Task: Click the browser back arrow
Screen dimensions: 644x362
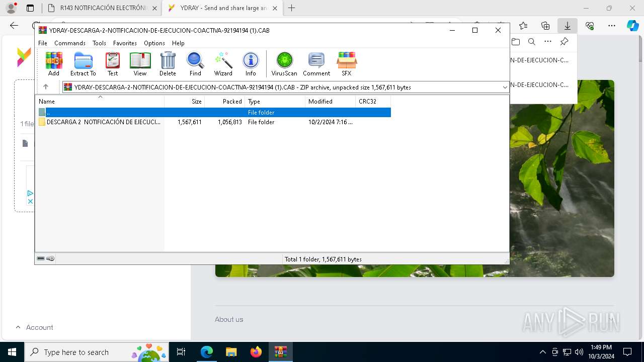Action: click(14, 26)
